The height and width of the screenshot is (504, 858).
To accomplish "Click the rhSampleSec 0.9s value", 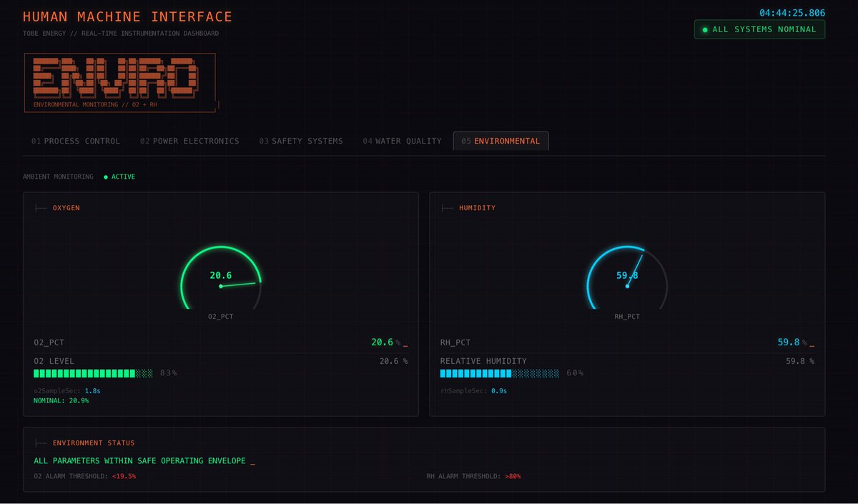I will tap(499, 391).
